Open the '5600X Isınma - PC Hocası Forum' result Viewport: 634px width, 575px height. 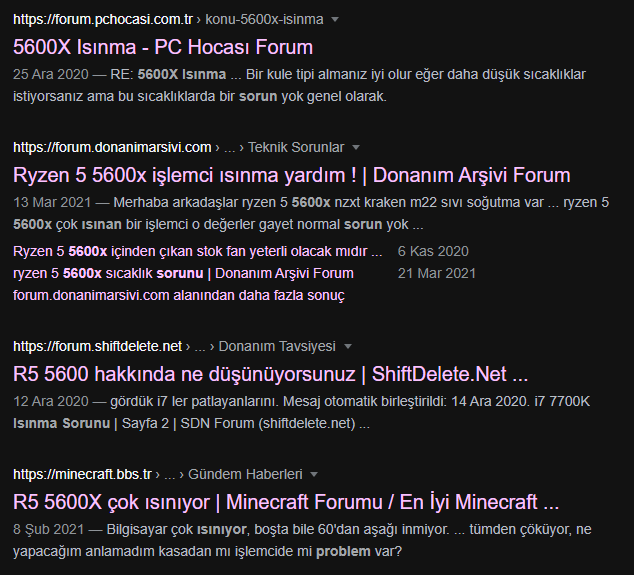coord(163,47)
